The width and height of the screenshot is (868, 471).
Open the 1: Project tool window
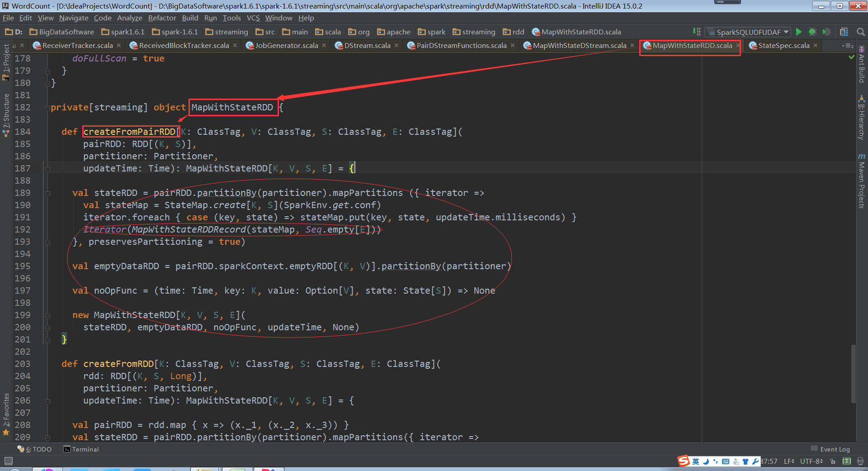(6, 62)
